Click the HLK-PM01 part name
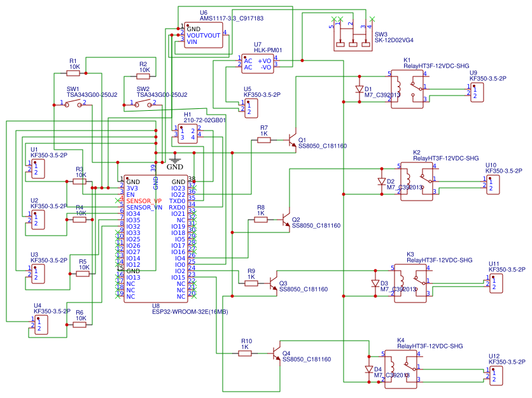Screen dimensions: 532x398 coord(268,50)
